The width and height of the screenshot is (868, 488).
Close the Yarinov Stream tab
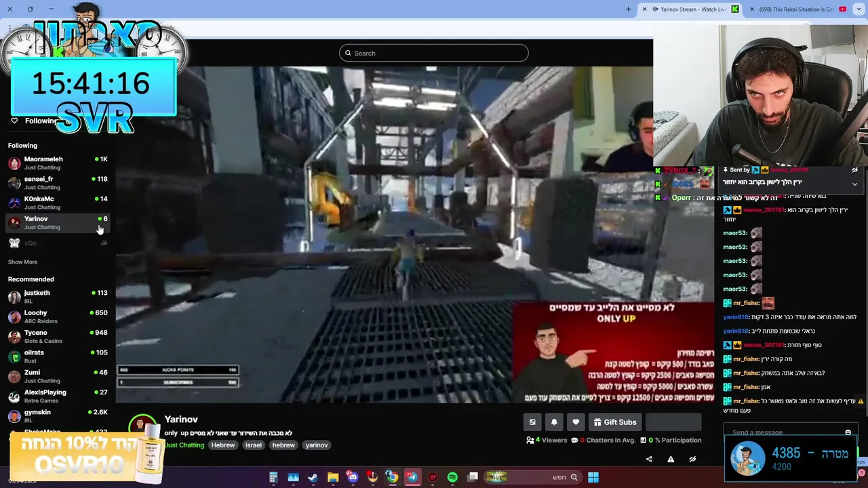(644, 9)
